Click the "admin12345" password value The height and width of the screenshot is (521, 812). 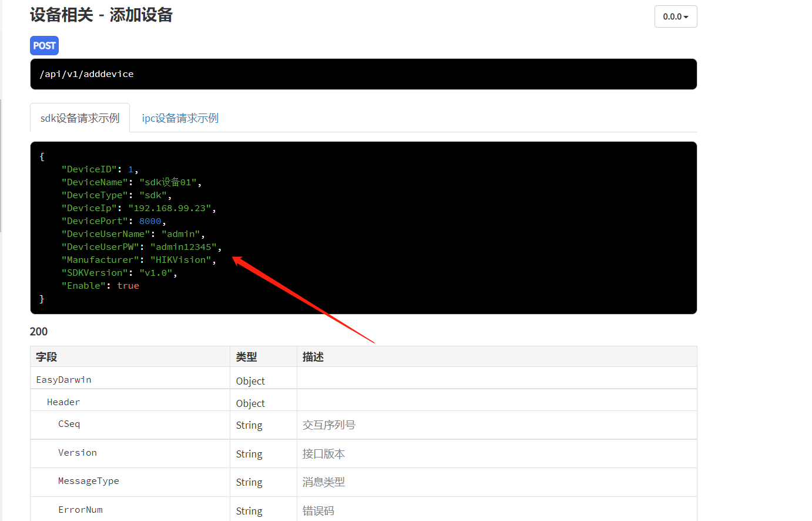[183, 247]
